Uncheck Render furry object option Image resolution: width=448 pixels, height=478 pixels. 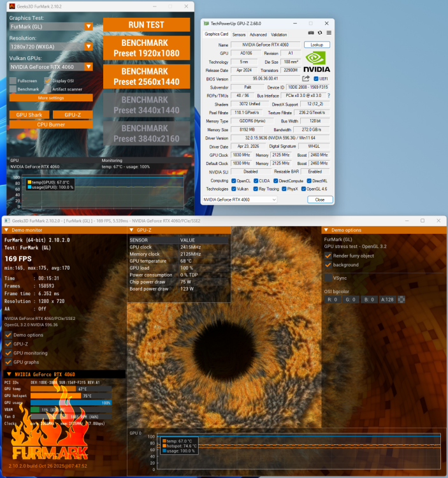(328, 256)
